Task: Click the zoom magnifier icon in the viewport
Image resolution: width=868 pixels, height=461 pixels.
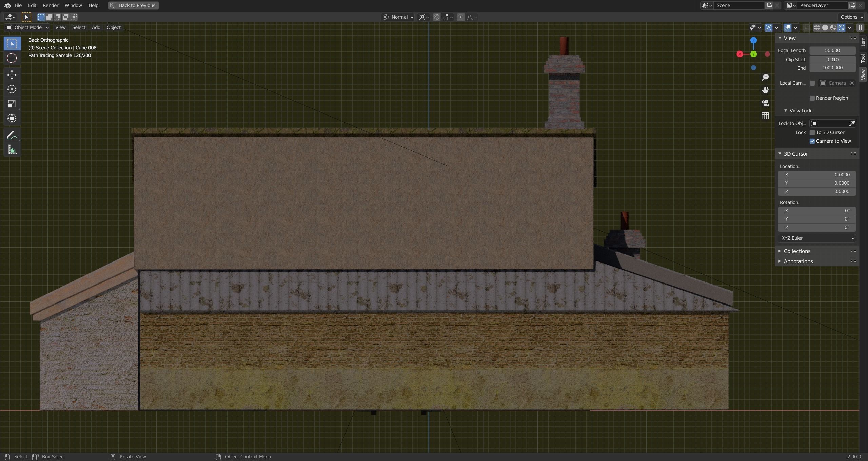Action: [765, 77]
